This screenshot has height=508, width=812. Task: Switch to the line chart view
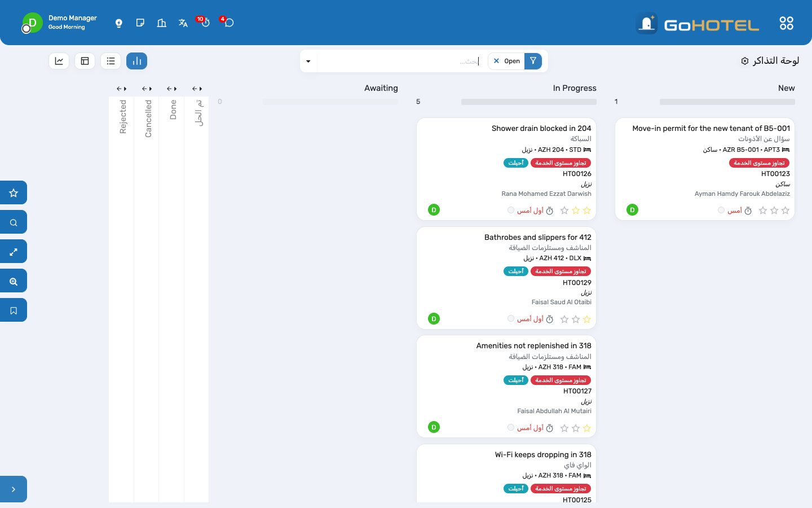(59, 61)
